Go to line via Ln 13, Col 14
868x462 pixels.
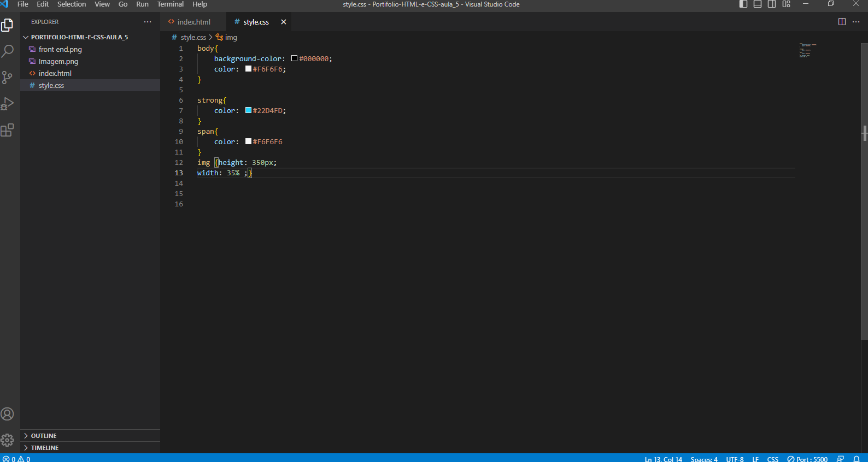point(664,459)
